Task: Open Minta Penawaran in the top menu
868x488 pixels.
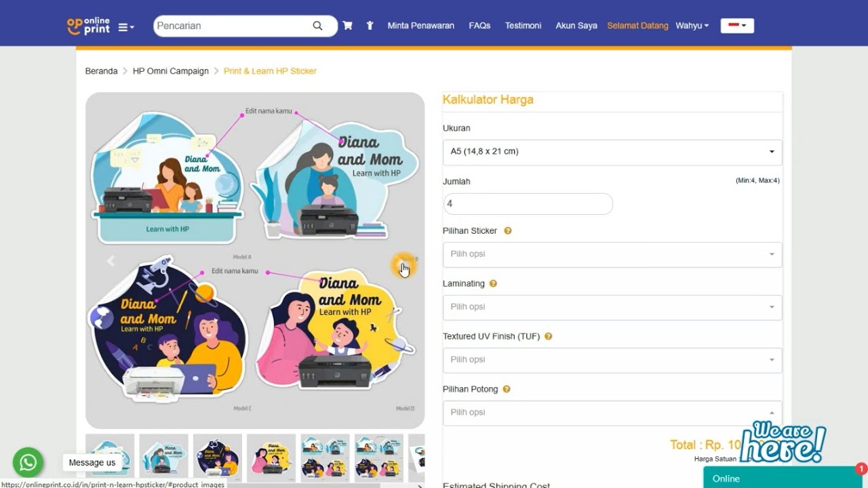Action: point(420,26)
